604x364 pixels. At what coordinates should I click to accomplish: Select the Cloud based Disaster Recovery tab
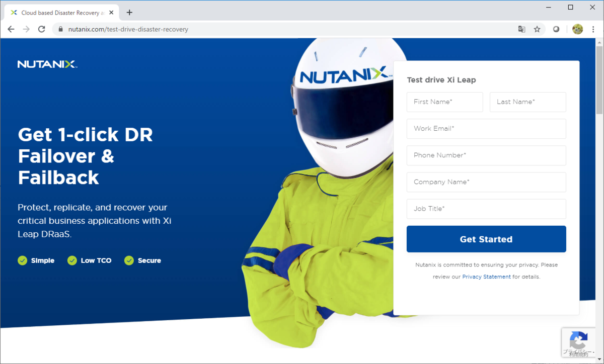coord(62,13)
